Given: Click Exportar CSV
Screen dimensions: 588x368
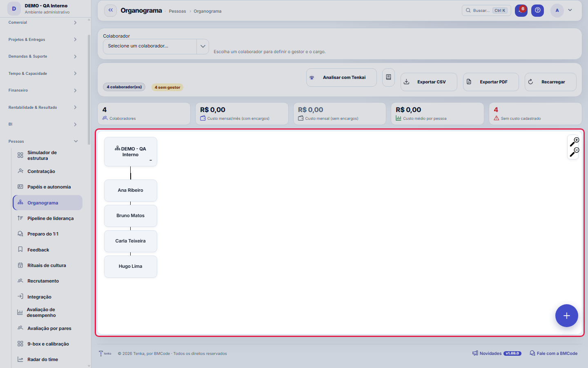Looking at the screenshot, I should pos(429,82).
